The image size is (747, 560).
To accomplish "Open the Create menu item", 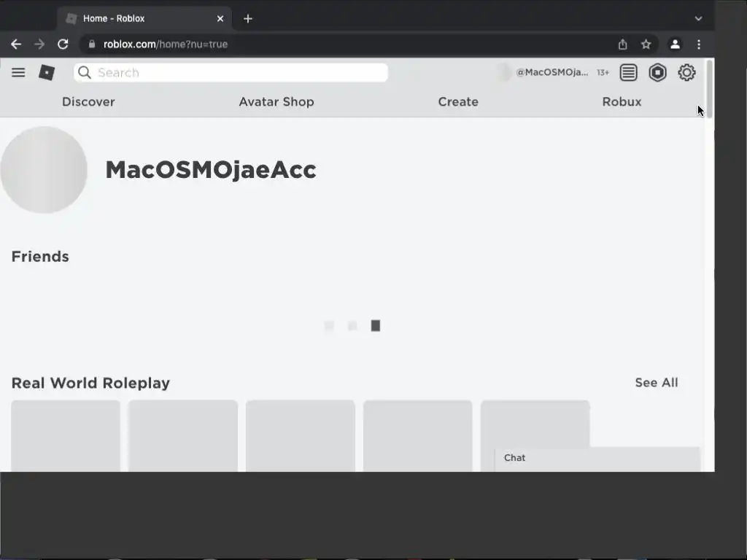I will (x=458, y=102).
